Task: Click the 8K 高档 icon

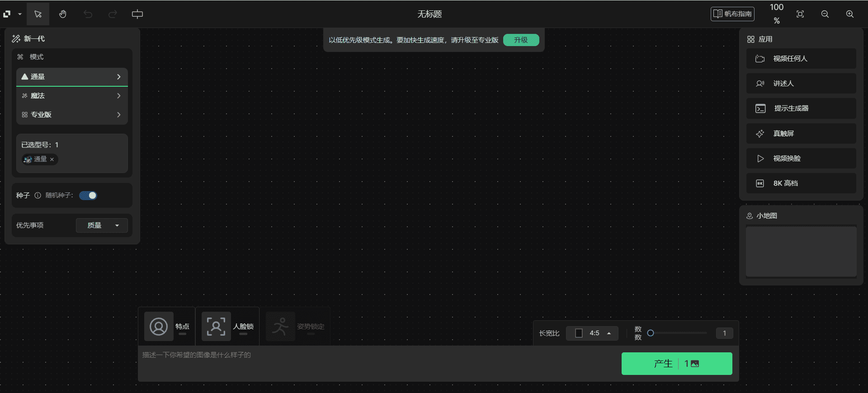Action: coord(760,183)
